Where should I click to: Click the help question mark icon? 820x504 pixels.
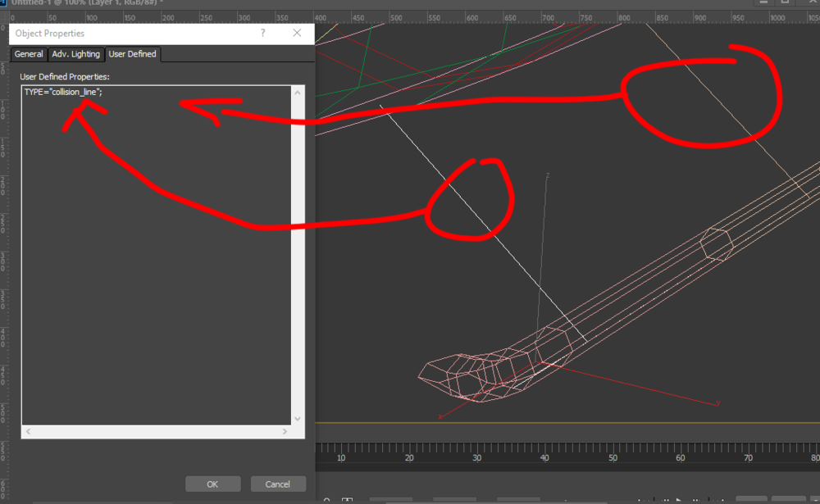tap(262, 33)
